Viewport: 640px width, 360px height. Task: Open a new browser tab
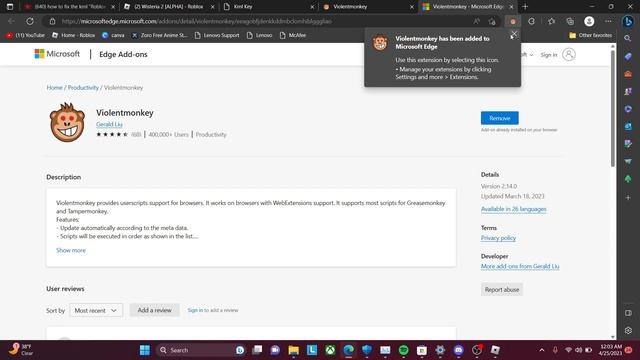pos(525,7)
